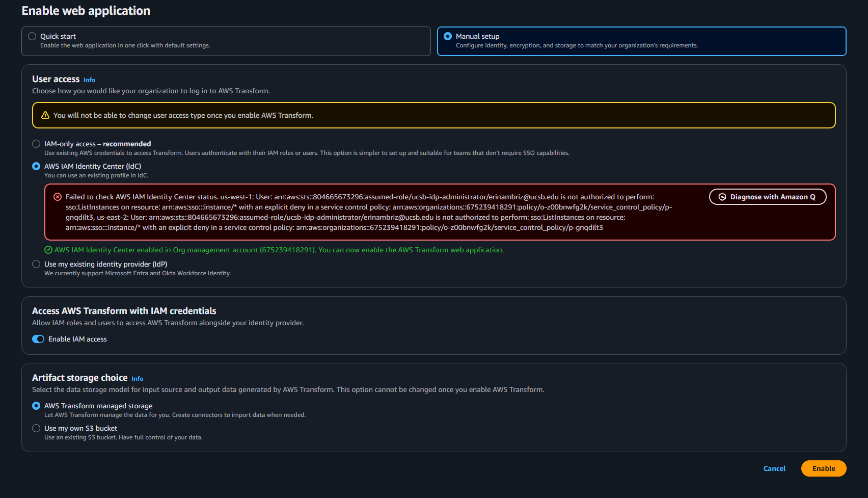Click the green success checkmark icon
Screen dimensions: 868x498
click(48, 250)
